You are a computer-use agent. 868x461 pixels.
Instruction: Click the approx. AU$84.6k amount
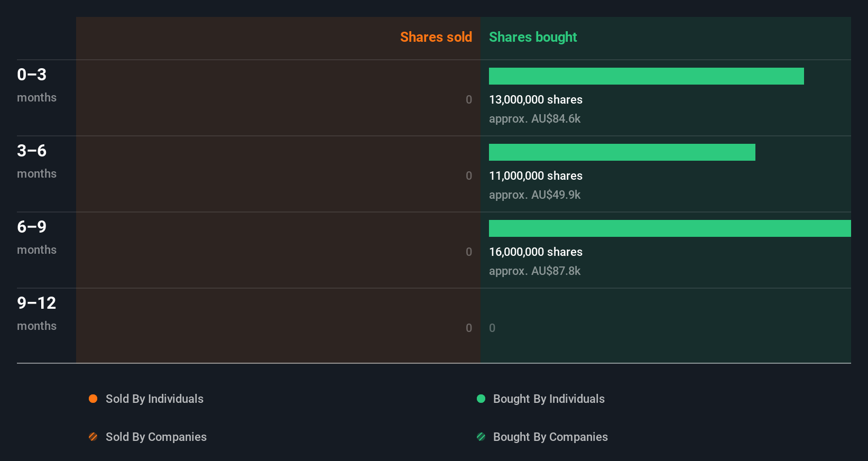pyautogui.click(x=534, y=119)
